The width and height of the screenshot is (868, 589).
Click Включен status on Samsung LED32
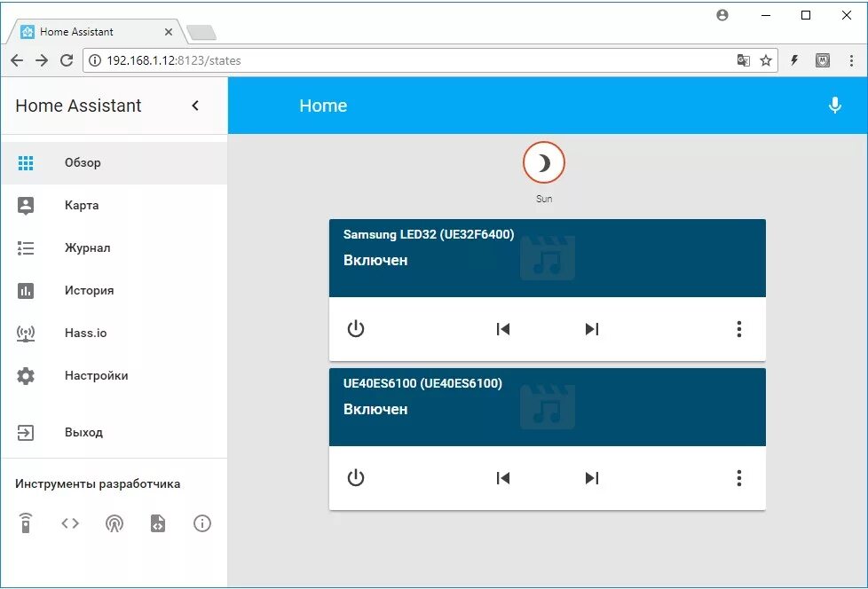click(x=375, y=261)
